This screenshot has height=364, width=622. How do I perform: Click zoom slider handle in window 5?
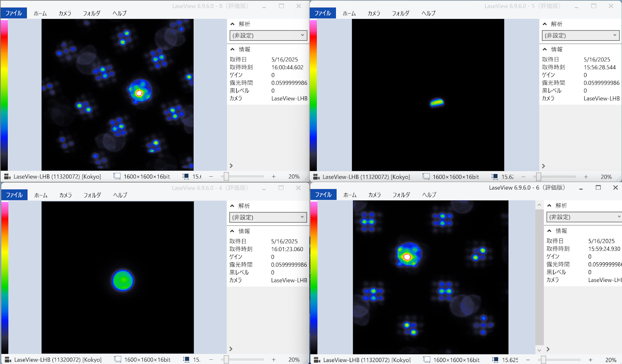pos(538,177)
